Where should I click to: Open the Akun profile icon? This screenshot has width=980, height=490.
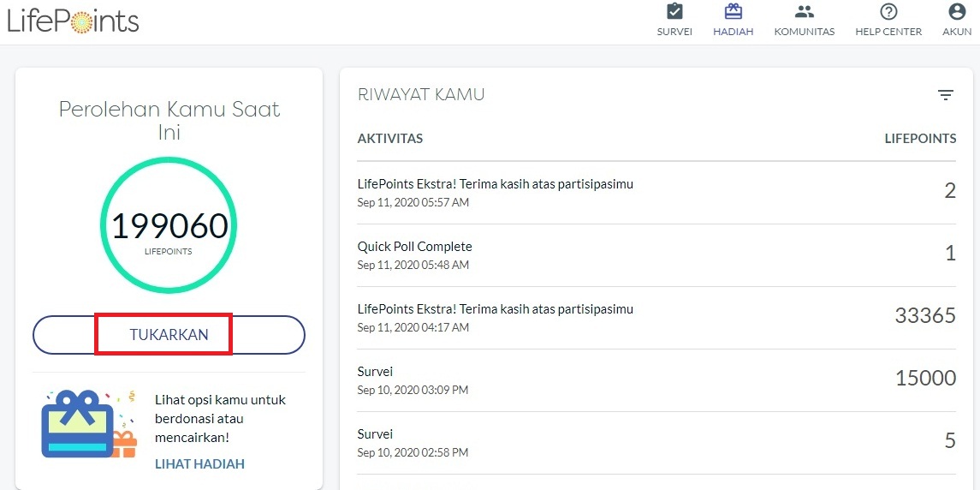tap(957, 11)
